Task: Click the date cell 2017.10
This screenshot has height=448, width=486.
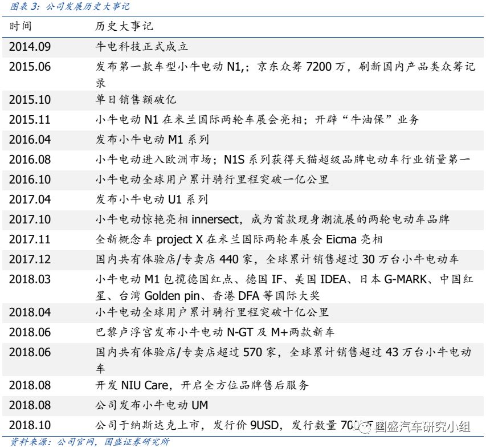Action: pyautogui.click(x=30, y=219)
